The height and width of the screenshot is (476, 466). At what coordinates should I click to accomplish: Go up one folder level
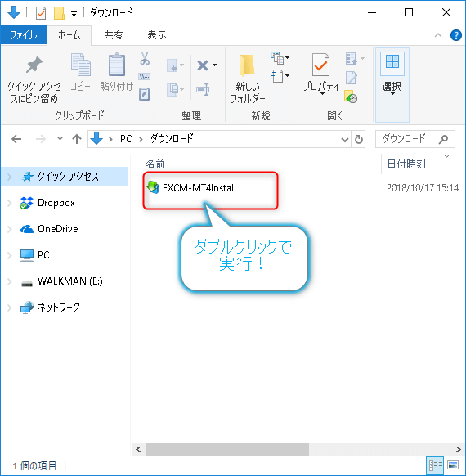(77, 139)
